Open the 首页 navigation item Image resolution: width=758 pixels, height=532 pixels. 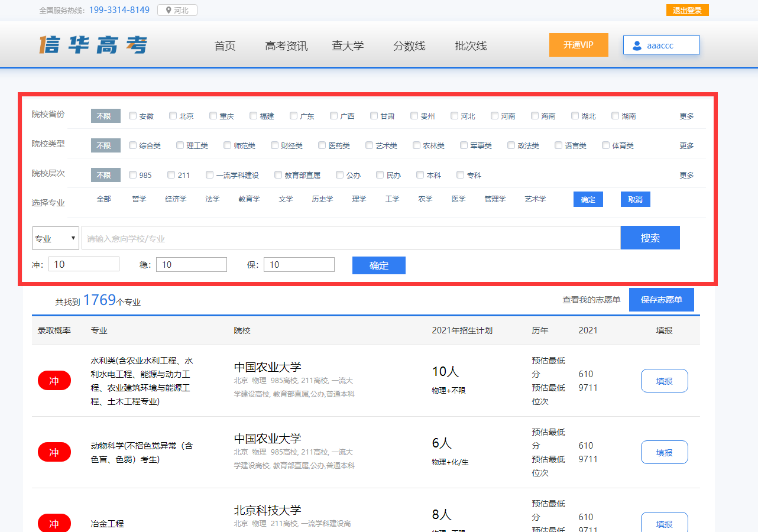pyautogui.click(x=225, y=46)
